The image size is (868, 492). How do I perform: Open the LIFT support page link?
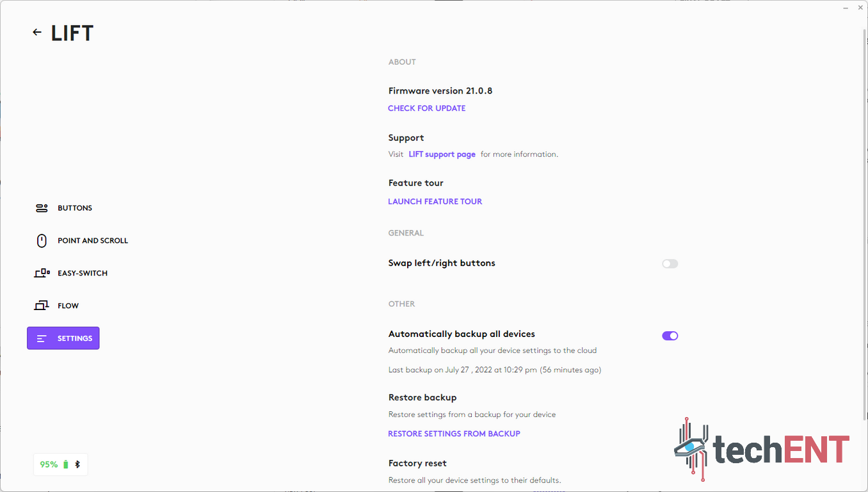(442, 154)
